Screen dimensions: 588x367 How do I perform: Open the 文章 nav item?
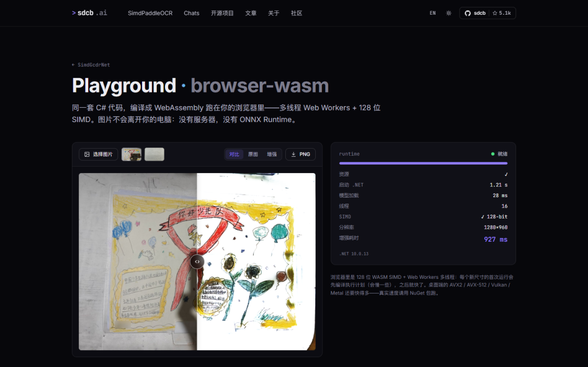[250, 13]
